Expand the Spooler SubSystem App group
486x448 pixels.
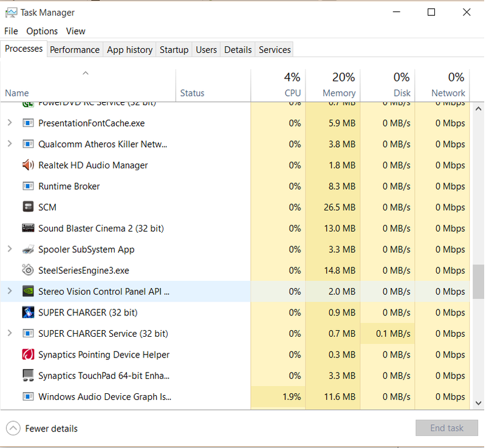[x=10, y=249]
